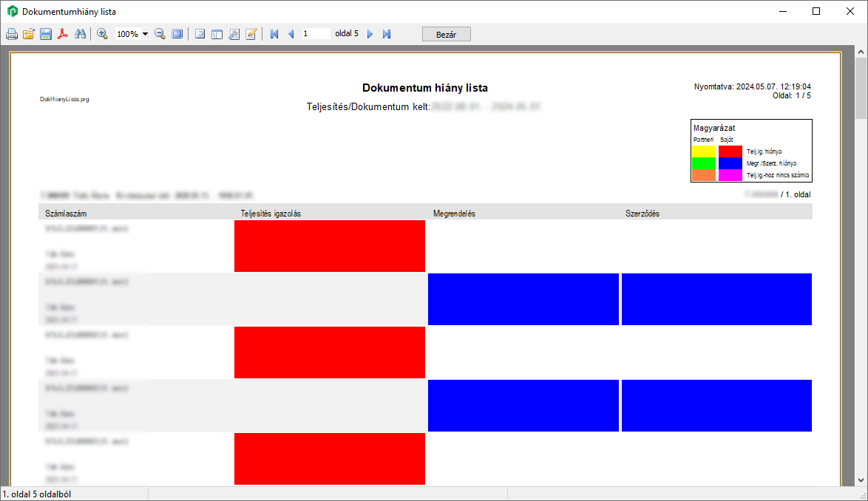868x501 pixels.
Task: Zoom in with the magnifier plus icon
Action: (102, 34)
